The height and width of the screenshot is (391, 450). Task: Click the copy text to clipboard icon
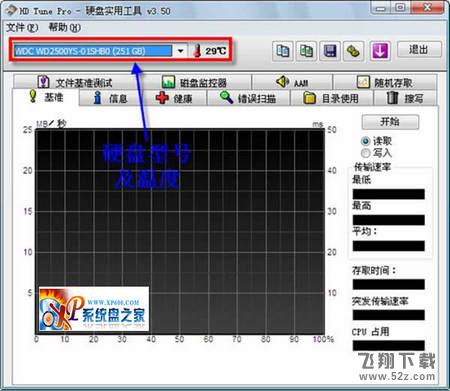283,51
